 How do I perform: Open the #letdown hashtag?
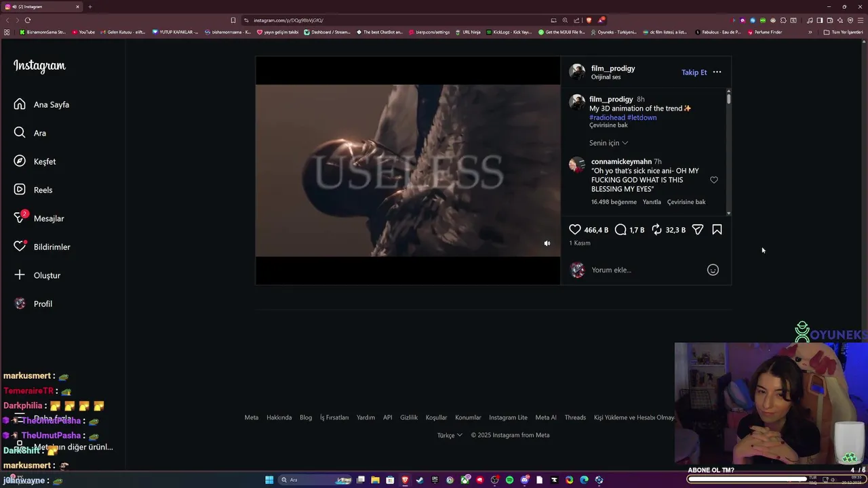pos(642,118)
